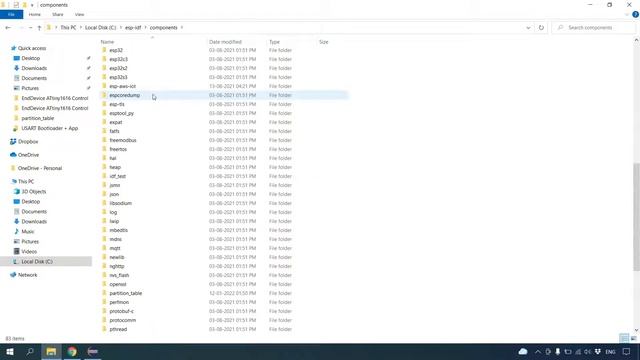Open the Share ribbon tab
The width and height of the screenshot is (640, 360).
pyautogui.click(x=58, y=15)
